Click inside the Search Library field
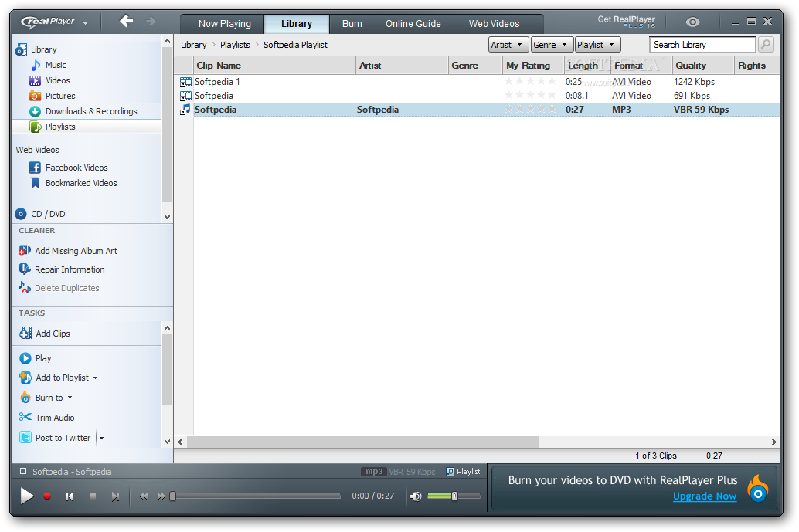 [x=699, y=44]
